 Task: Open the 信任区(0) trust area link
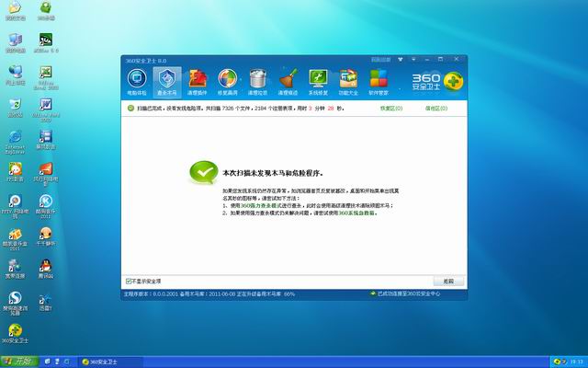tap(436, 109)
